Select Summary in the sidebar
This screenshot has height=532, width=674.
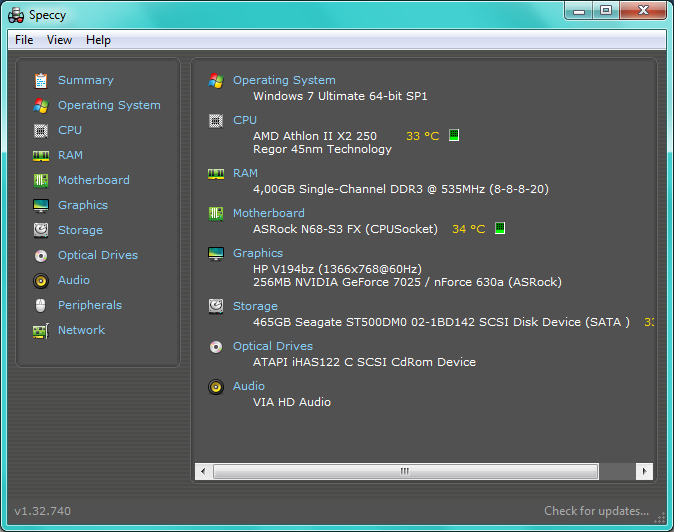click(86, 80)
